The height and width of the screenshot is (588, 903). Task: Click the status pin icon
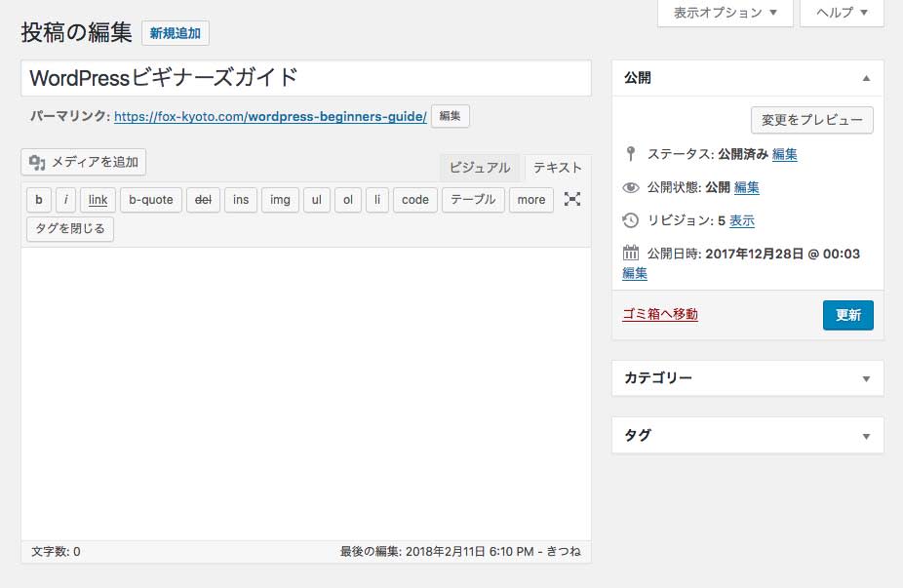coord(631,154)
